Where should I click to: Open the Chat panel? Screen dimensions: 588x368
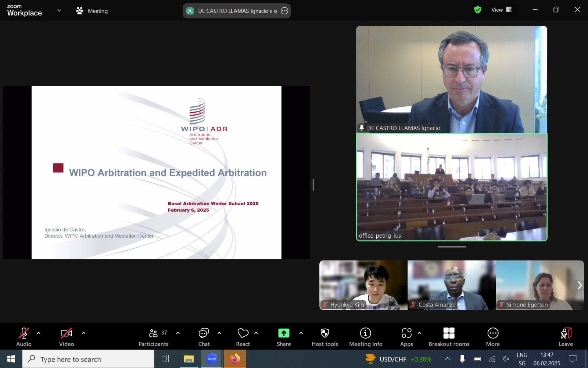[204, 337]
